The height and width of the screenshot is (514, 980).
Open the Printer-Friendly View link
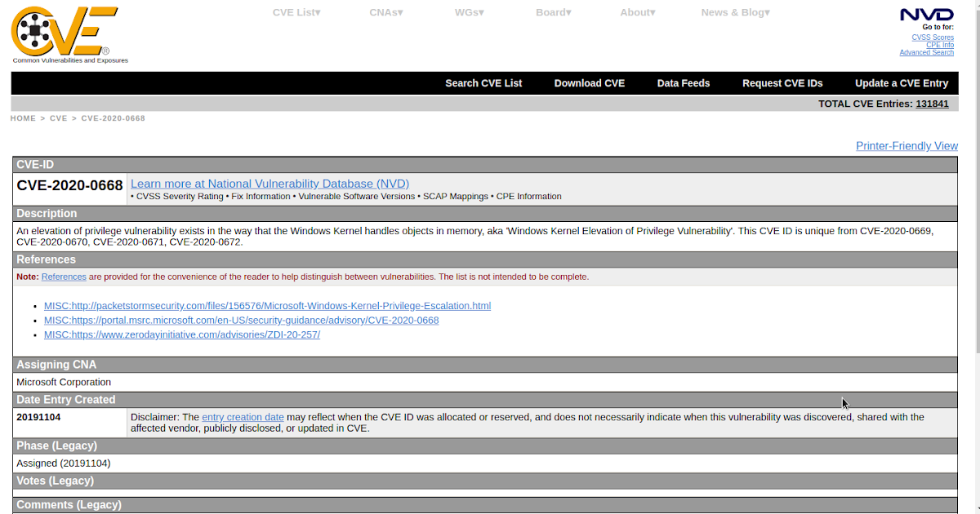[906, 145]
